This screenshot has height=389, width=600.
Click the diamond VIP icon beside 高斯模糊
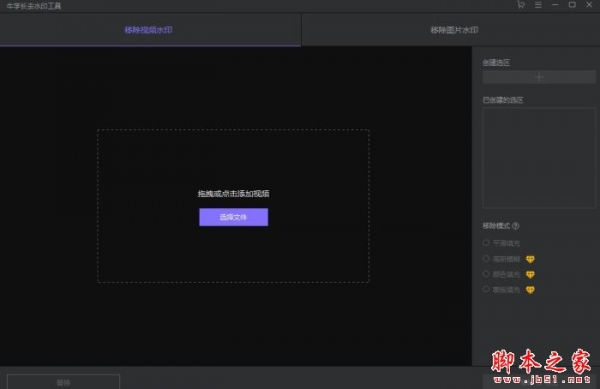point(530,259)
